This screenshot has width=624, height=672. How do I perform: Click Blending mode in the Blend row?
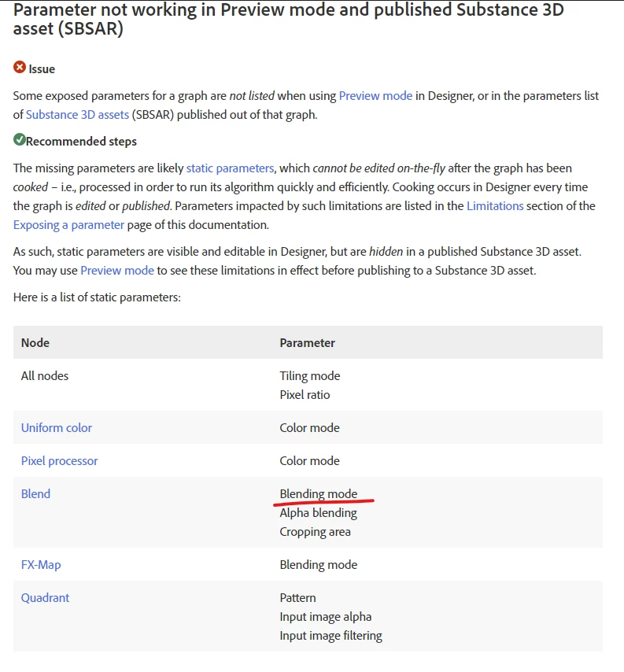(319, 493)
